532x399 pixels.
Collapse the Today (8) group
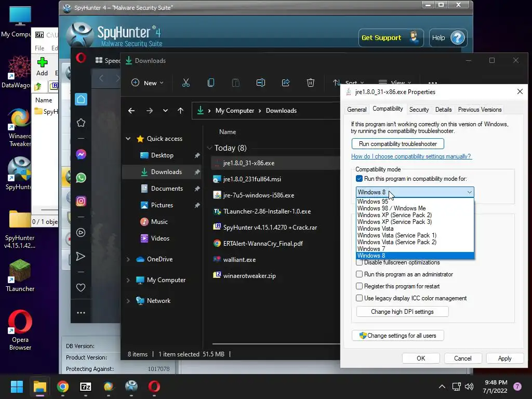click(209, 148)
